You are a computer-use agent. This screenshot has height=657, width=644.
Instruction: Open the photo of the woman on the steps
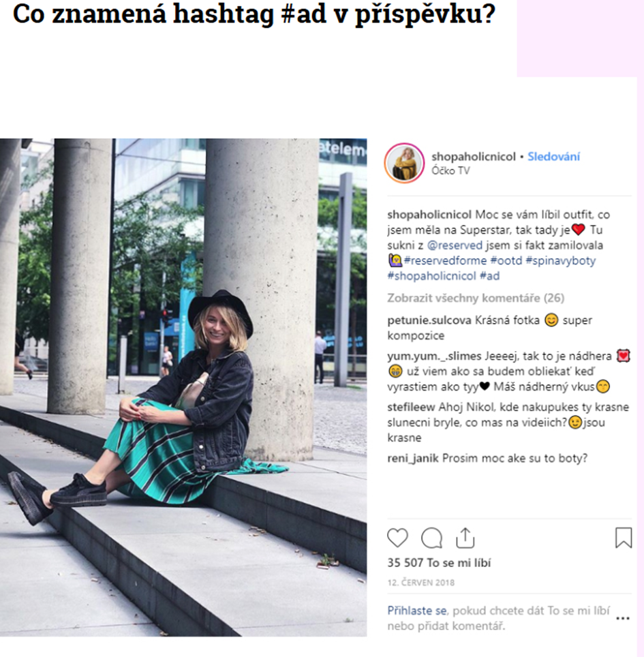pyautogui.click(x=183, y=387)
